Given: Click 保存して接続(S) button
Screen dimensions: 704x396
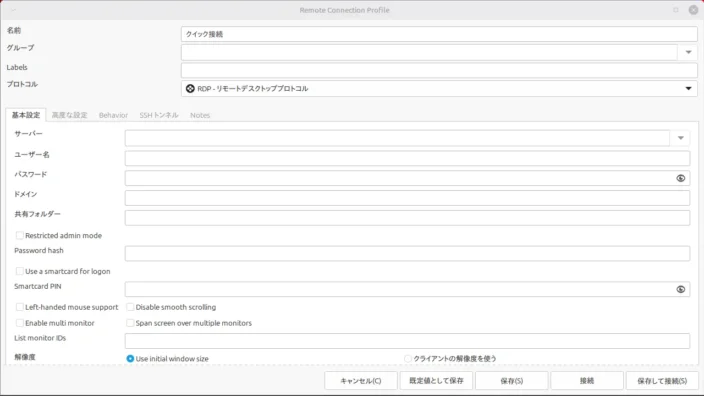Looking at the screenshot, I should click(662, 381).
